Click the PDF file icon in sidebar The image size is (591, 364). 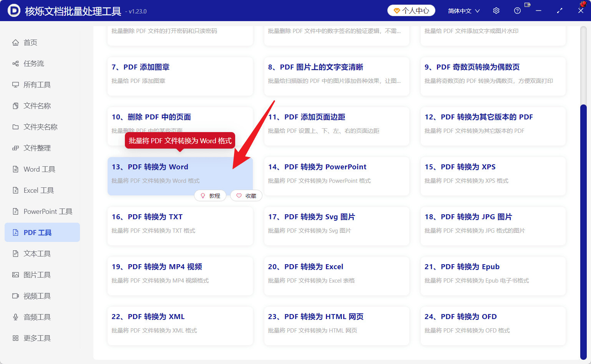click(15, 233)
